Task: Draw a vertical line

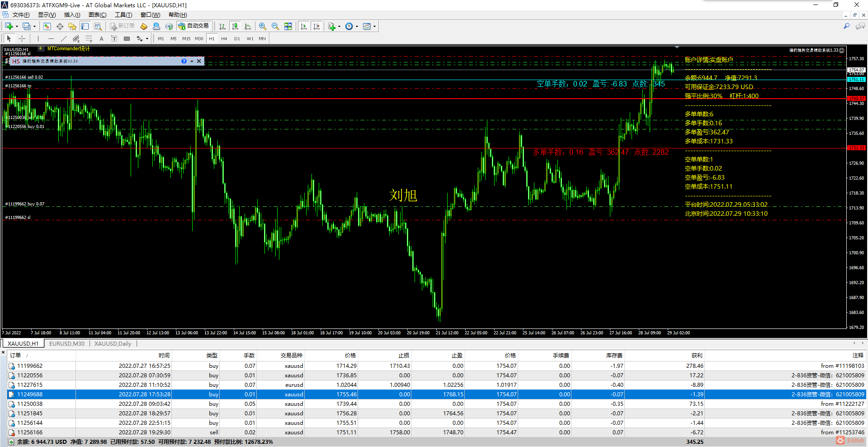Action: point(38,38)
